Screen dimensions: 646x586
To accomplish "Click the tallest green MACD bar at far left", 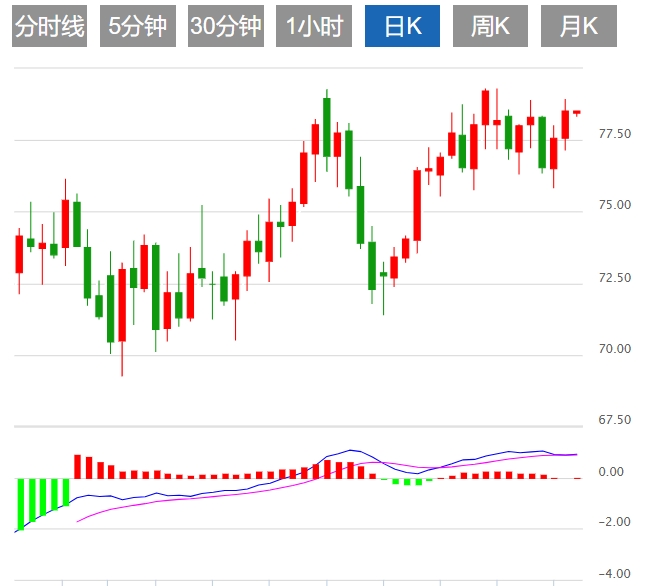I will 20,504.
